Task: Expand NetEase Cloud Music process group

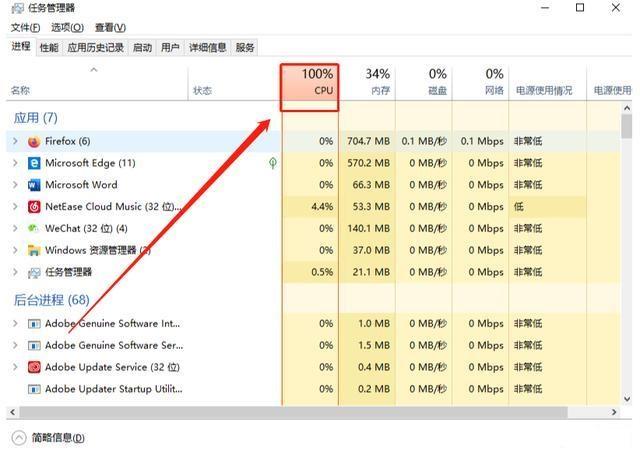Action: point(16,206)
